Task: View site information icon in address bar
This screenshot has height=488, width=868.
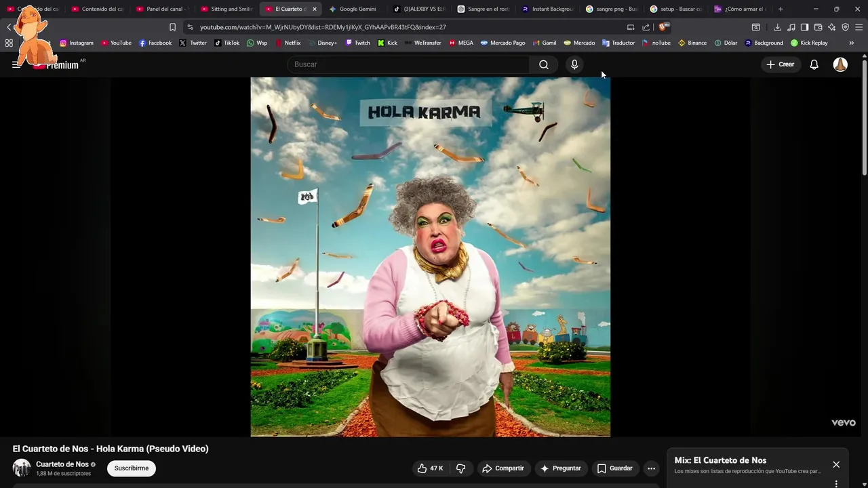Action: tap(190, 27)
